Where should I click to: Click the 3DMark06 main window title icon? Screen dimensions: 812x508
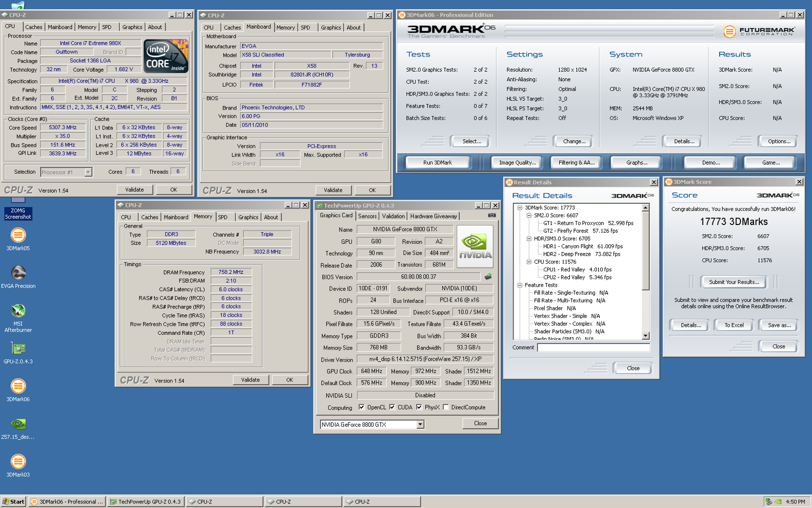coord(402,15)
